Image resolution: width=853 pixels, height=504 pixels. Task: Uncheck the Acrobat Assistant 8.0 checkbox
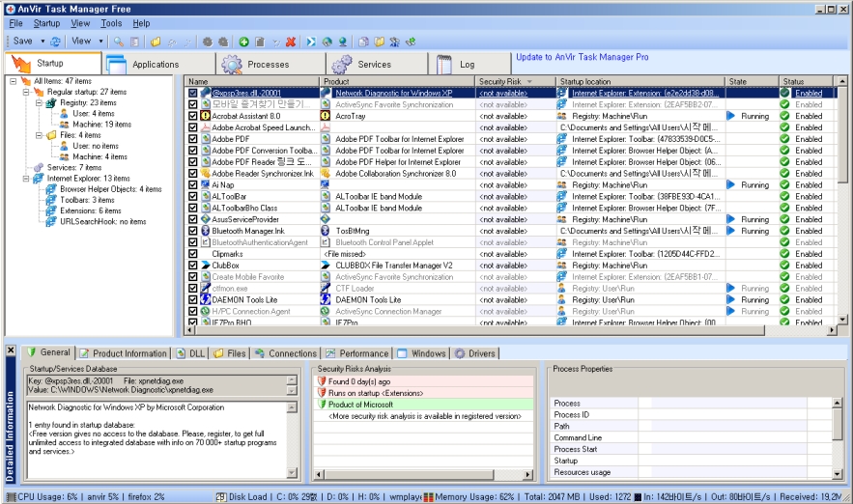(192, 116)
